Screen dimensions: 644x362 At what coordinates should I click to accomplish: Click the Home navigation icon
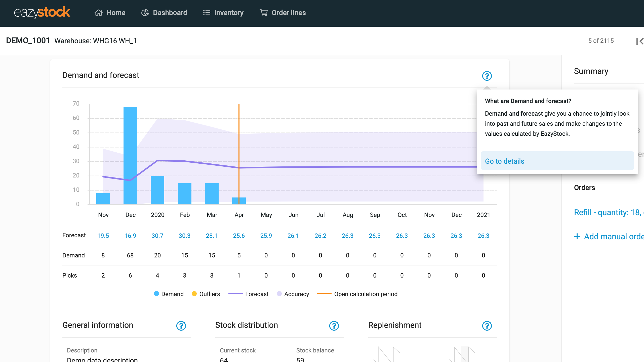pos(99,12)
